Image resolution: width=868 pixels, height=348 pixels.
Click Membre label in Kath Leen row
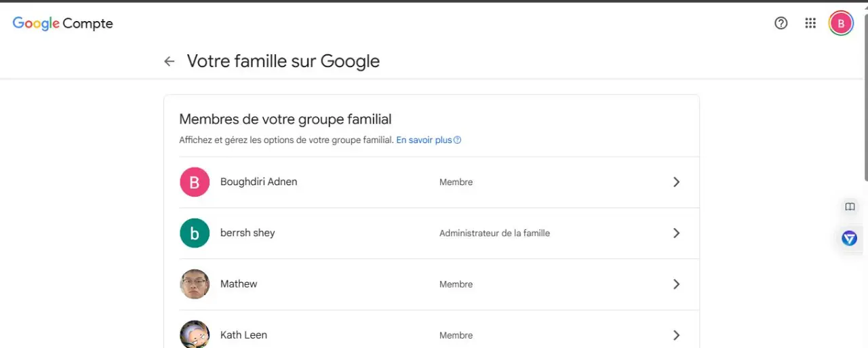[456, 335]
